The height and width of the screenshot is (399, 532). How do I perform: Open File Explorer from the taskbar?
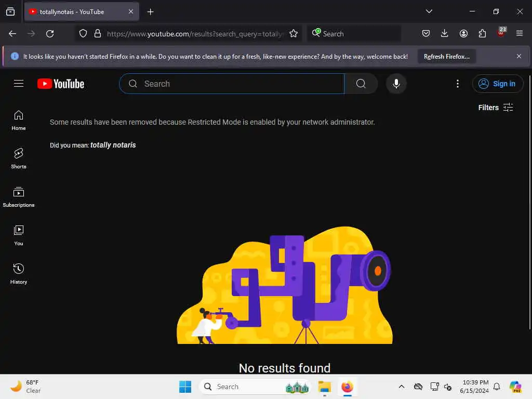[325, 387]
